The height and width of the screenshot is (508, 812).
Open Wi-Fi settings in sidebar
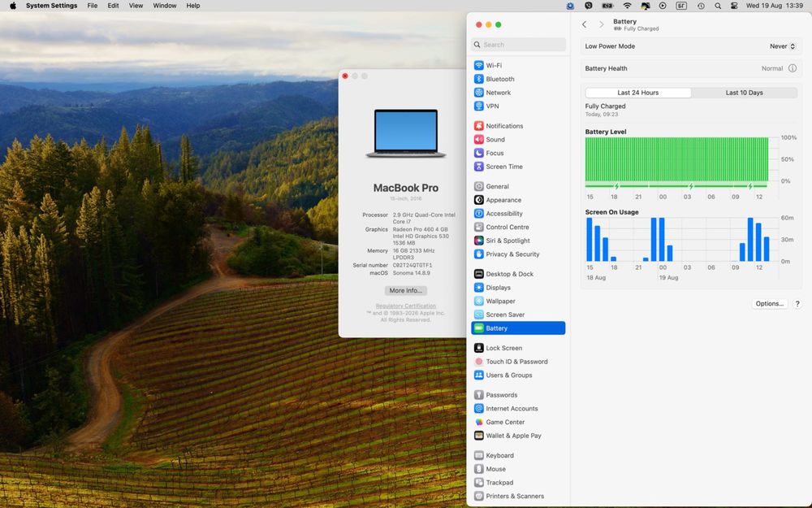[518, 65]
